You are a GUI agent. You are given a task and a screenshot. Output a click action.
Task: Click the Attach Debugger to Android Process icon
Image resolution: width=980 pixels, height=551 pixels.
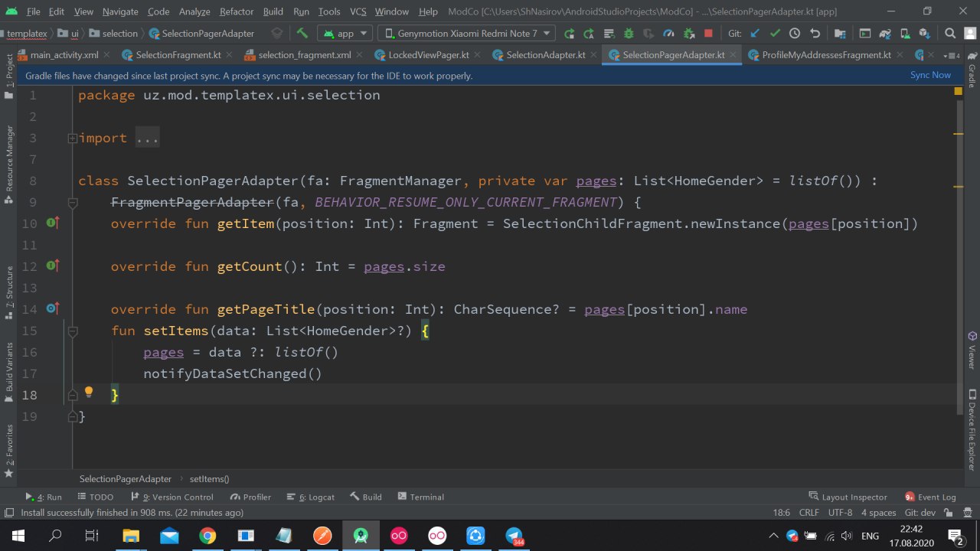(688, 34)
